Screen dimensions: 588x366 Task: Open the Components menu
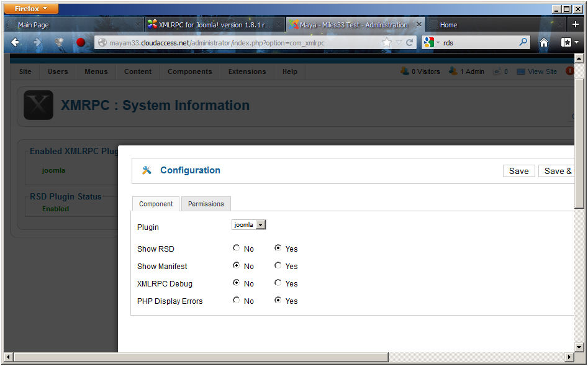pos(190,71)
